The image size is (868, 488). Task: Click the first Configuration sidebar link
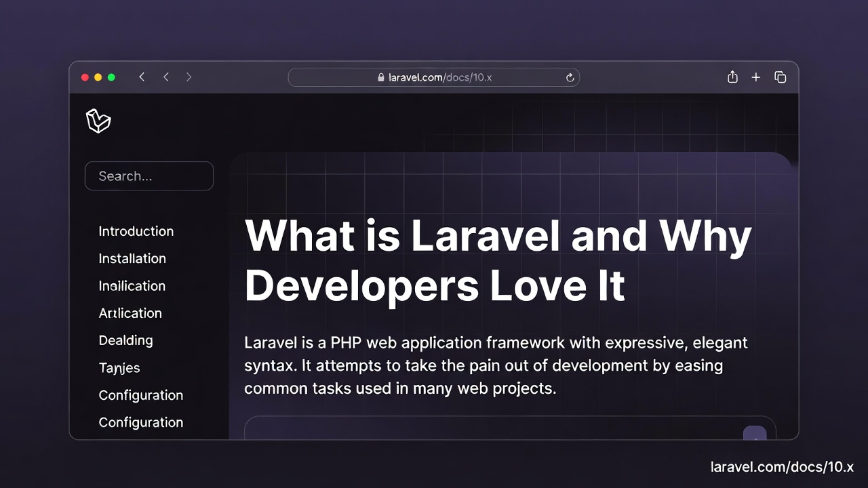coord(140,395)
